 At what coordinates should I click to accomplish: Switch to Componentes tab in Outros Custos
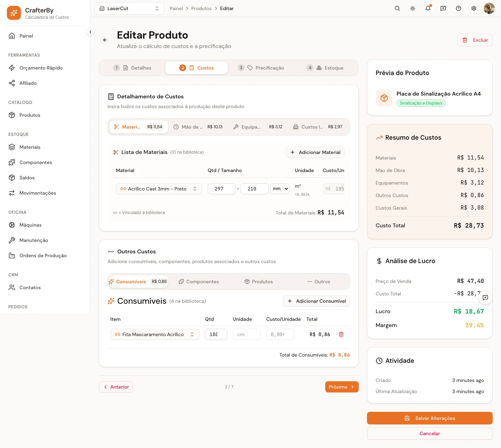click(199, 282)
